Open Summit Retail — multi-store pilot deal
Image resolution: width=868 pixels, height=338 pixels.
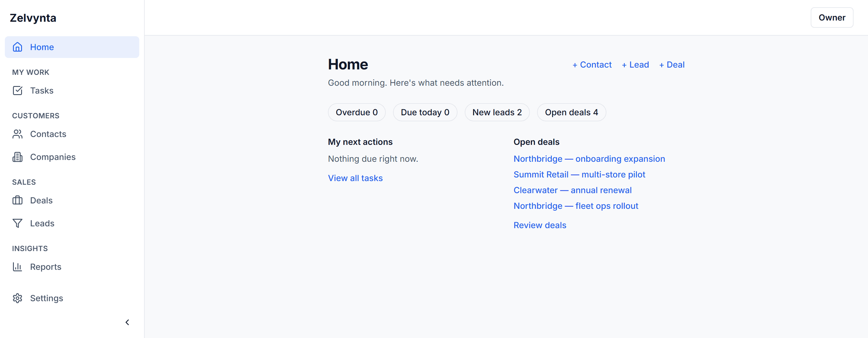(x=579, y=175)
